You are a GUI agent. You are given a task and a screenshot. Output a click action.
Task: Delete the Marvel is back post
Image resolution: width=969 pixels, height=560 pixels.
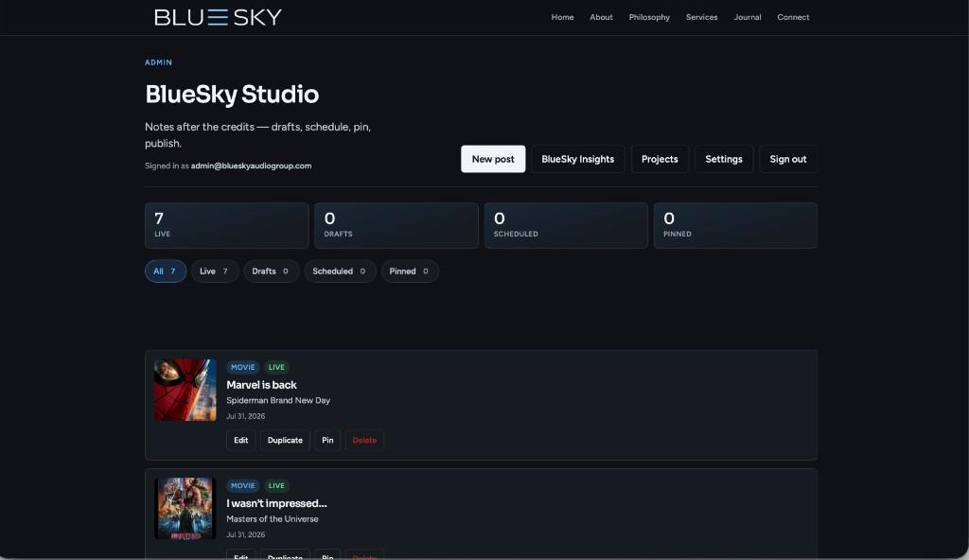click(x=364, y=440)
